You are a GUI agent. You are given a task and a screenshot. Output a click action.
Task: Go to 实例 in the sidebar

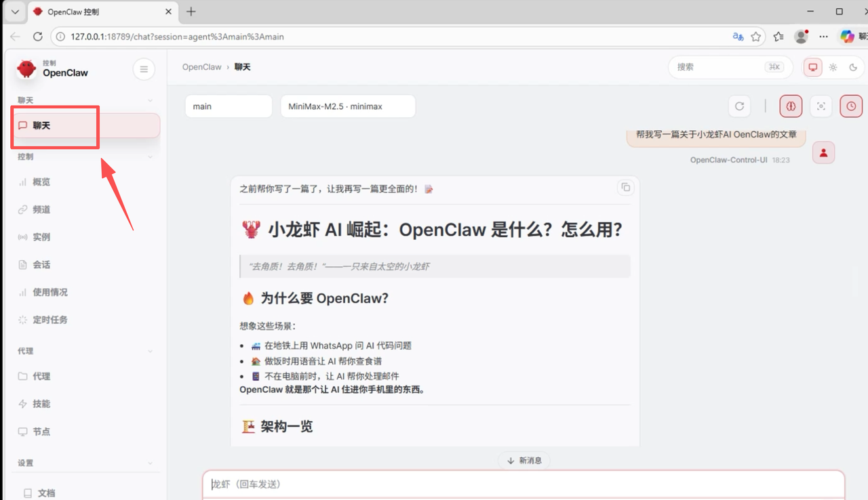87,237
